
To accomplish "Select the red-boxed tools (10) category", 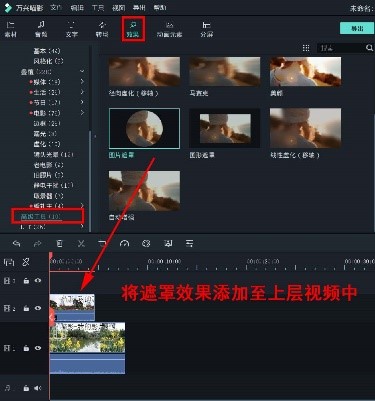I will point(47,216).
